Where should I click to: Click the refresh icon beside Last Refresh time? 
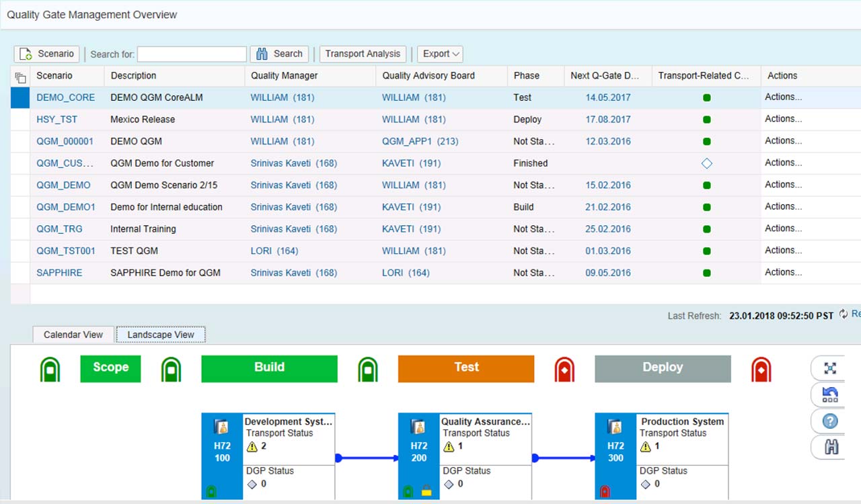(844, 314)
